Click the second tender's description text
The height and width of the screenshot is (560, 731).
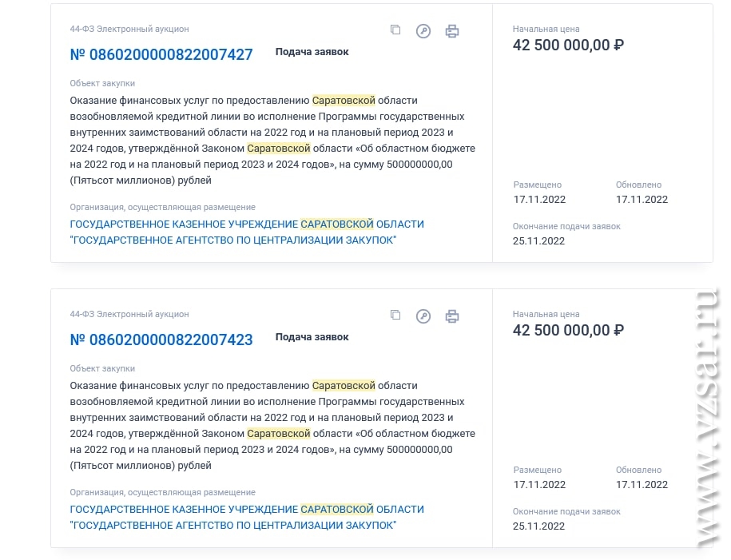(x=272, y=426)
